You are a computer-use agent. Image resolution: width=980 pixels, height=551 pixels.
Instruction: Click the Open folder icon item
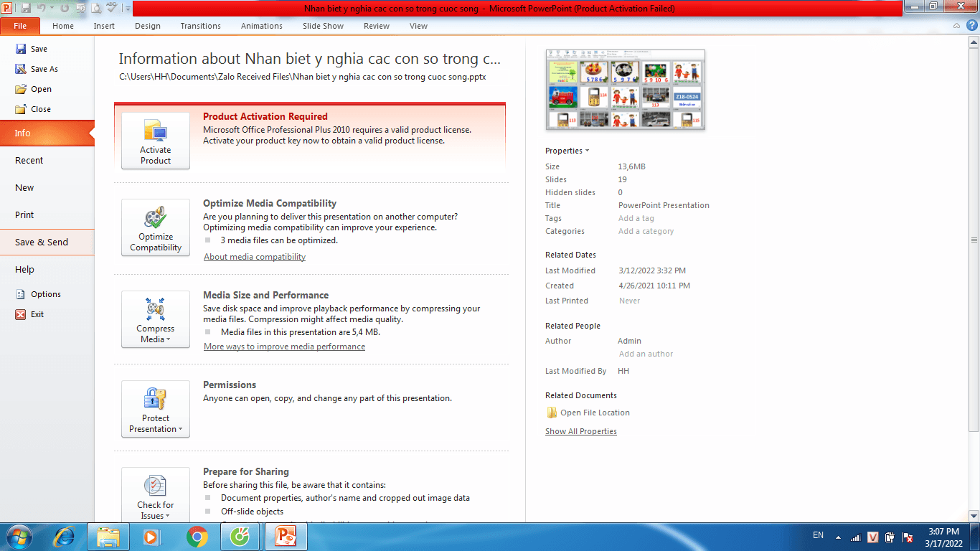click(x=22, y=89)
